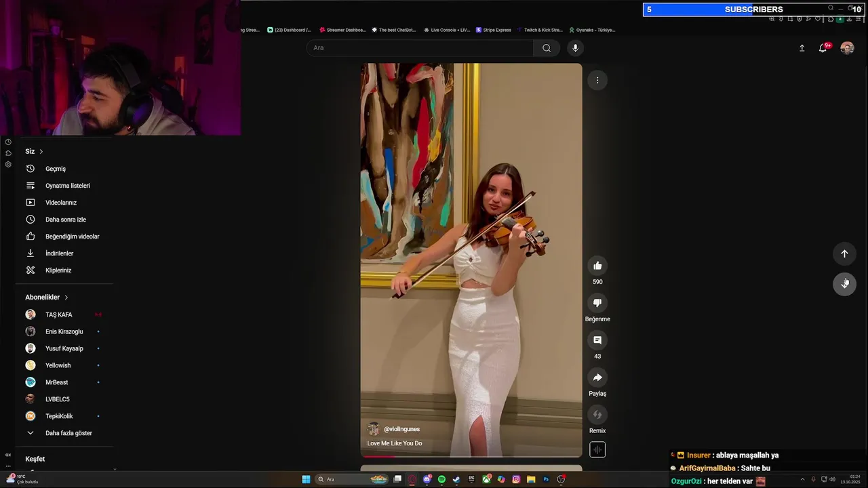The image size is (868, 488).
Task: Click the Keşfet section heading
Action: pyautogui.click(x=35, y=459)
